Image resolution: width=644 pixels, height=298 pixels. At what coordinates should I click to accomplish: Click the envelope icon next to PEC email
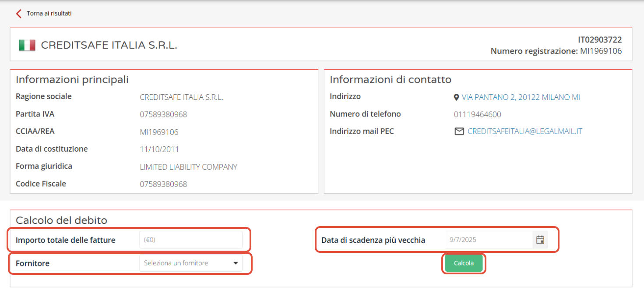click(x=459, y=131)
